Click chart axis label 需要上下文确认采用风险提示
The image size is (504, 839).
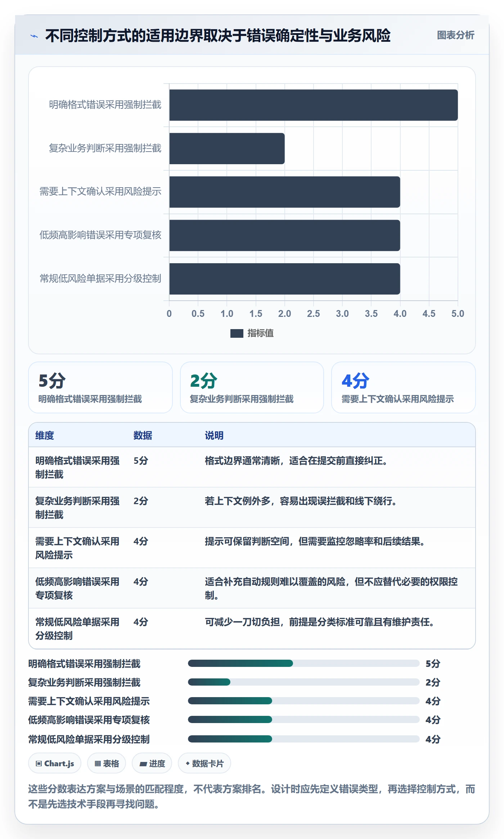[100, 192]
